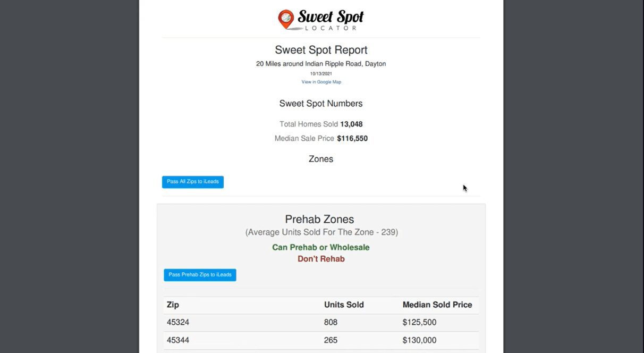Click the Sweet Spot Locator pin logo icon
The image size is (644, 353).
tap(286, 19)
